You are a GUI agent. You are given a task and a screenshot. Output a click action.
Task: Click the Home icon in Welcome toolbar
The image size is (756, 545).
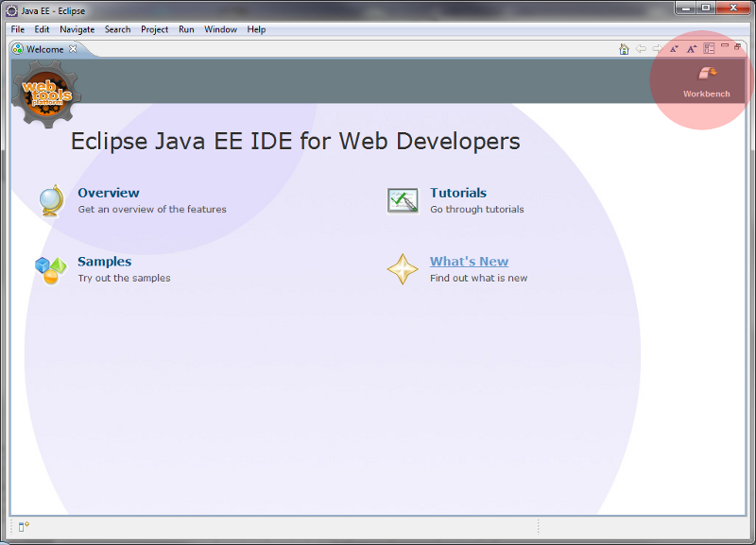(x=624, y=49)
